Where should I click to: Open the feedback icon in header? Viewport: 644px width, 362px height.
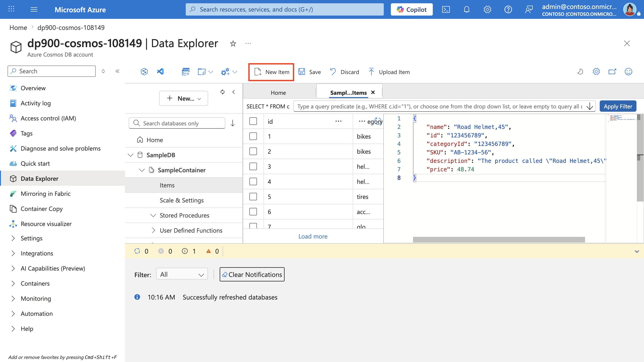pyautogui.click(x=529, y=9)
